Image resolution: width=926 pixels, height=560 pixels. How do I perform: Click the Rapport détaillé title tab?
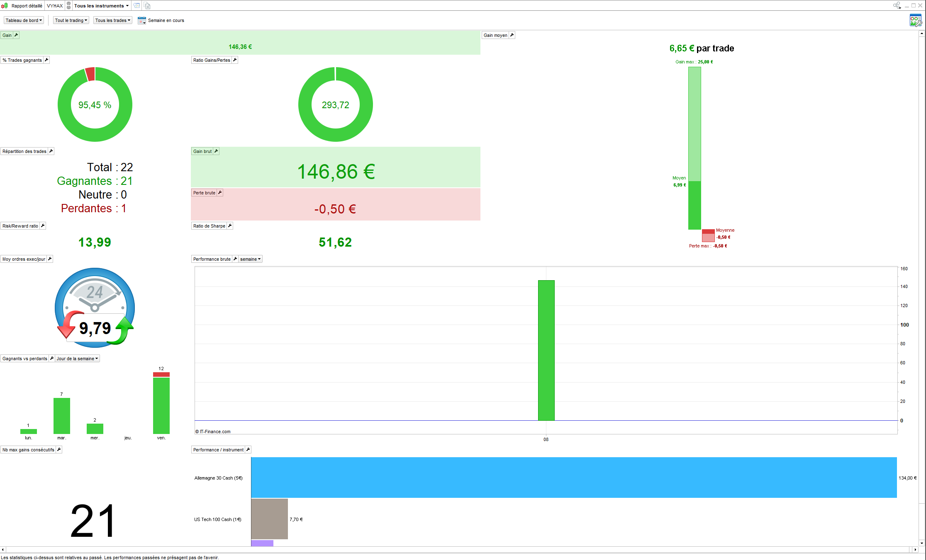coord(27,6)
